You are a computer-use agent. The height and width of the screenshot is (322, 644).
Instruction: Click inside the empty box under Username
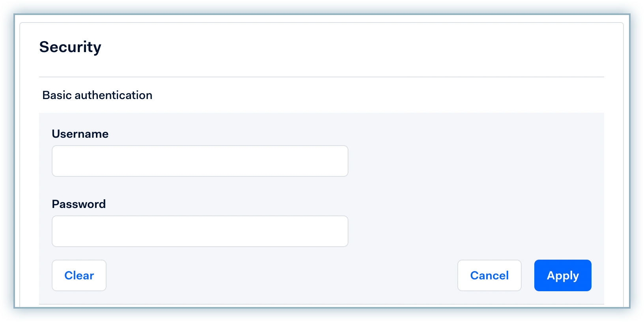click(200, 161)
